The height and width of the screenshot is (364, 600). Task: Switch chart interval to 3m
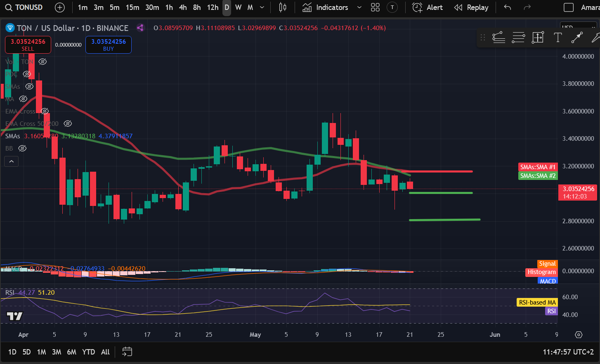coord(99,7)
